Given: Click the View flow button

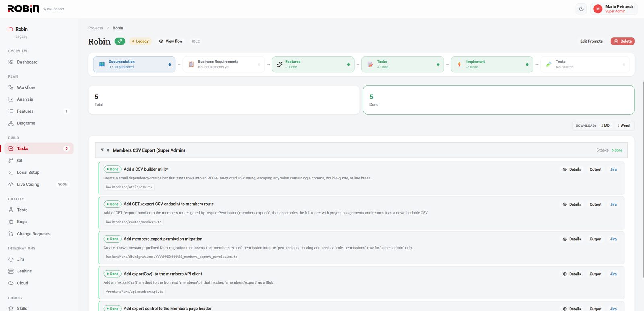Looking at the screenshot, I should 171,41.
